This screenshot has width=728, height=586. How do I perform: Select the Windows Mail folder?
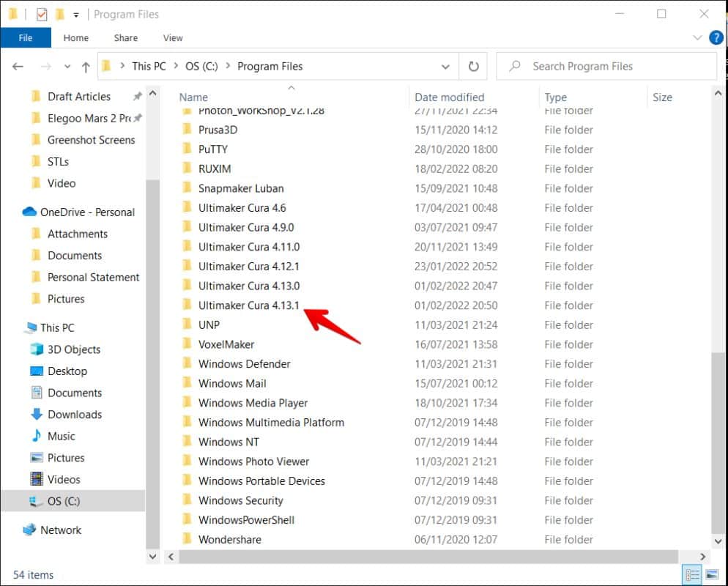232,383
